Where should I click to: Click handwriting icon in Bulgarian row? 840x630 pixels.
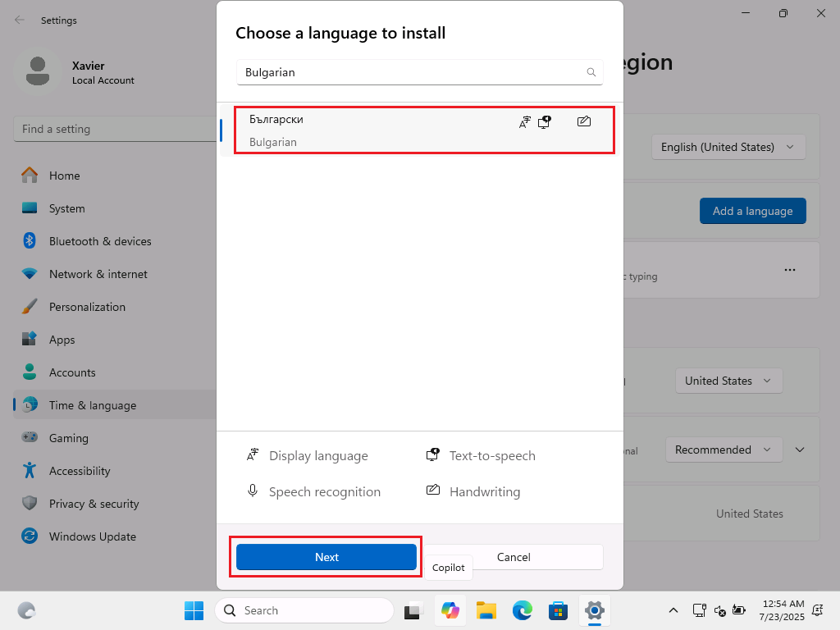pos(584,121)
